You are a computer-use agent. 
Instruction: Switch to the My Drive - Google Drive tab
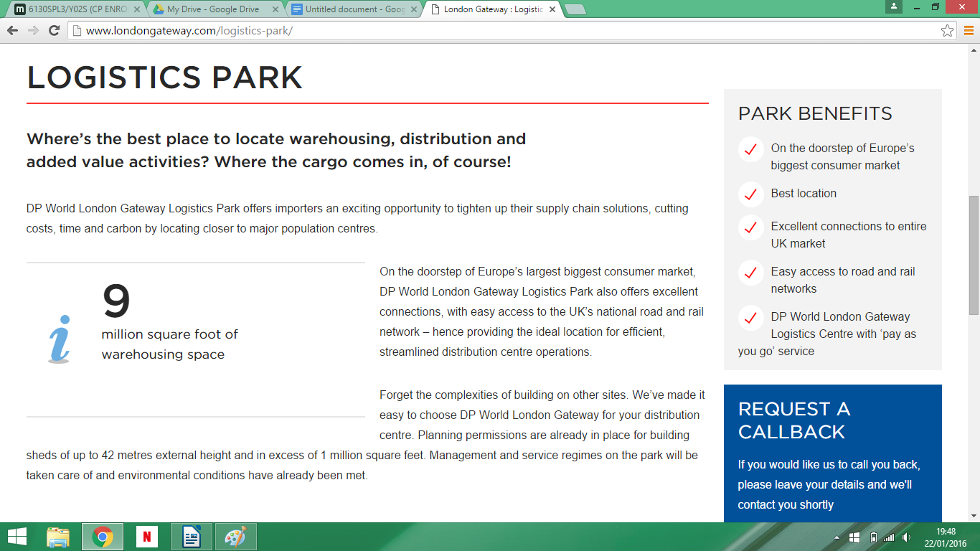(215, 9)
